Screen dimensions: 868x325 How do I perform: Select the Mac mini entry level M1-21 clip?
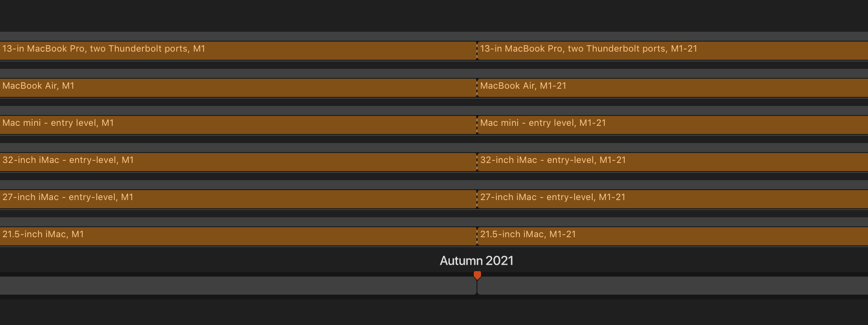click(x=673, y=125)
